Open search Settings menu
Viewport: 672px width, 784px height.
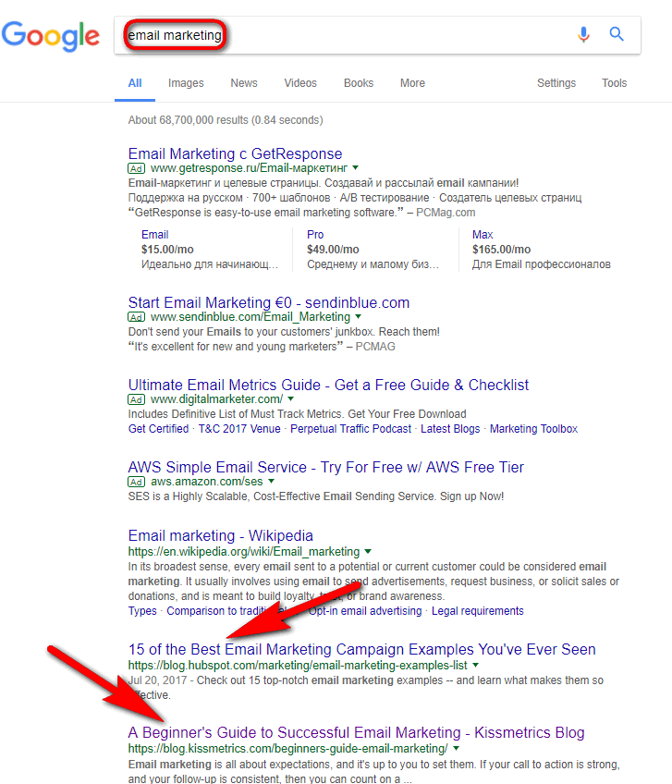coord(556,83)
